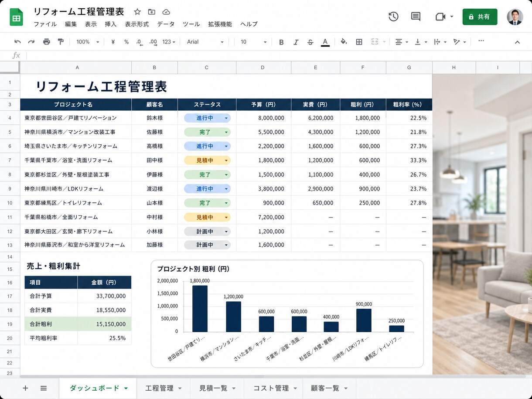Toggle italic formatting
532x399 pixels.
pos(296,42)
